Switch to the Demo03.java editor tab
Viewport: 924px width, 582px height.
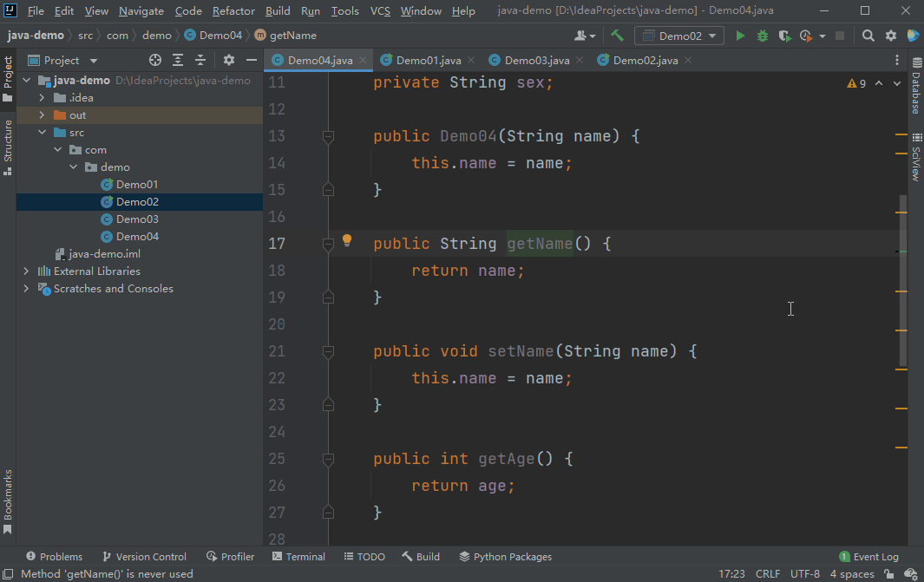pyautogui.click(x=536, y=60)
